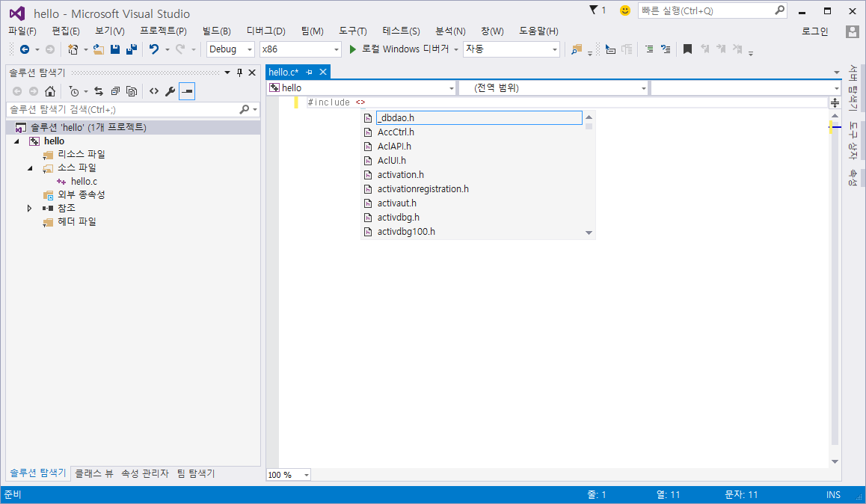Select the 헤더 파일 folder

click(x=77, y=222)
